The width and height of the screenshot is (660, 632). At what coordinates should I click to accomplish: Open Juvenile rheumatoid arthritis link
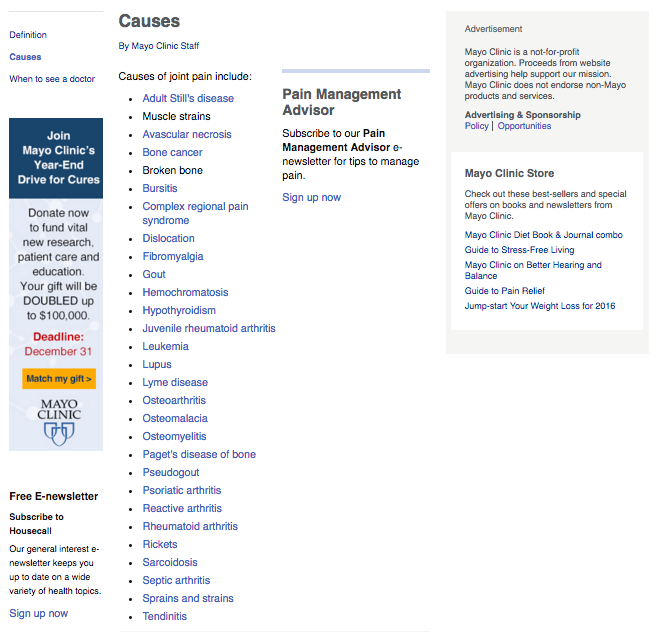(x=209, y=328)
